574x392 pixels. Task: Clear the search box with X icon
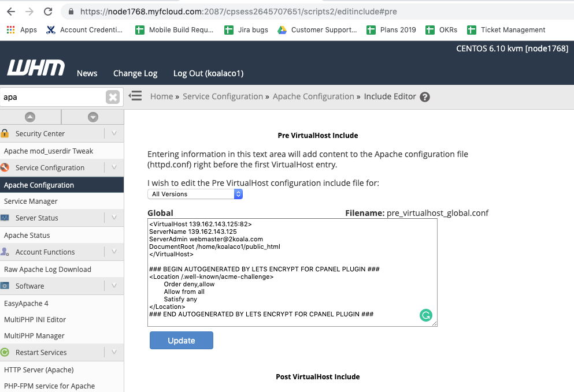[113, 97]
